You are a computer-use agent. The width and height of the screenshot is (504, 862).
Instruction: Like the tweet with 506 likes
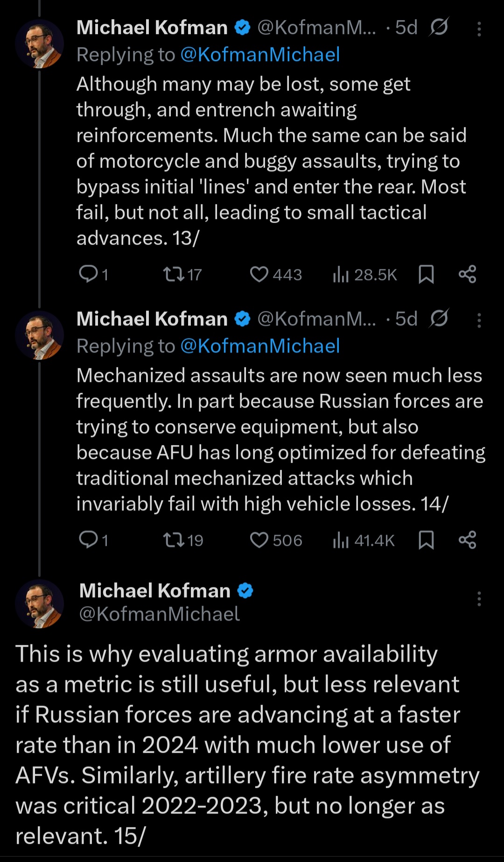point(259,540)
